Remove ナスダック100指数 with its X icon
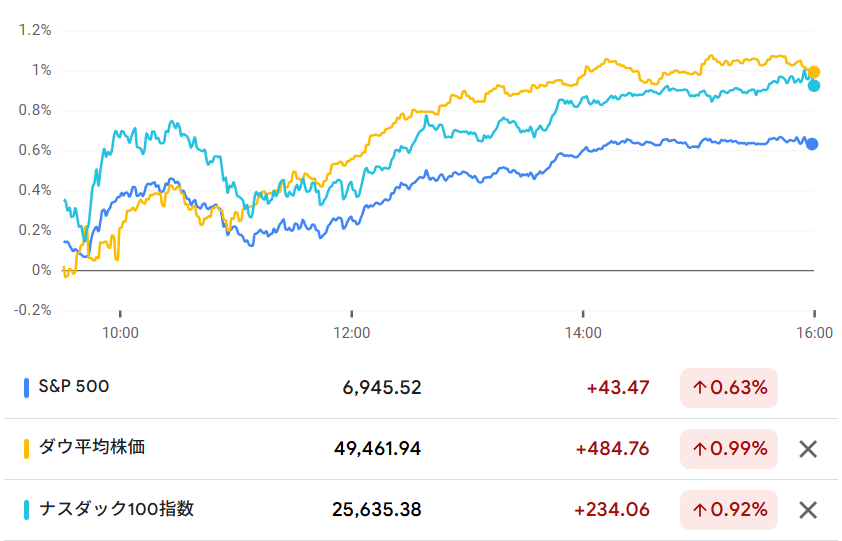This screenshot has width=842, height=541. coord(809,511)
